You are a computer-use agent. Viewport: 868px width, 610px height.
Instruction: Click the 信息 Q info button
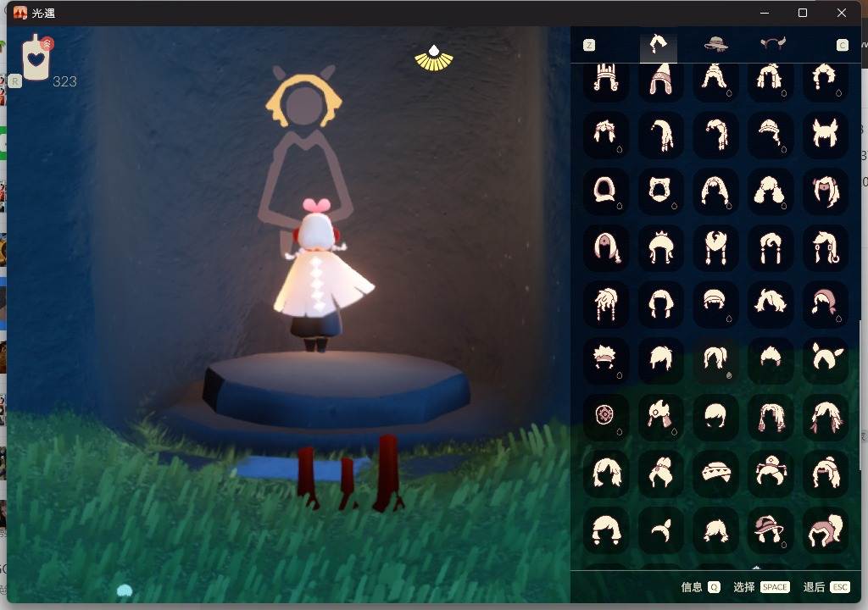tap(700, 587)
